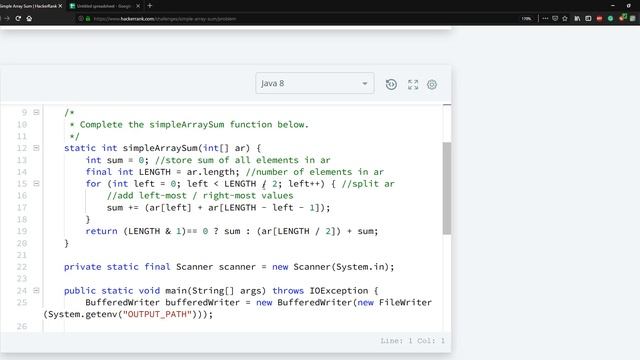Open editor settings gear icon
Image resolution: width=640 pixels, height=360 pixels.
pos(432,84)
